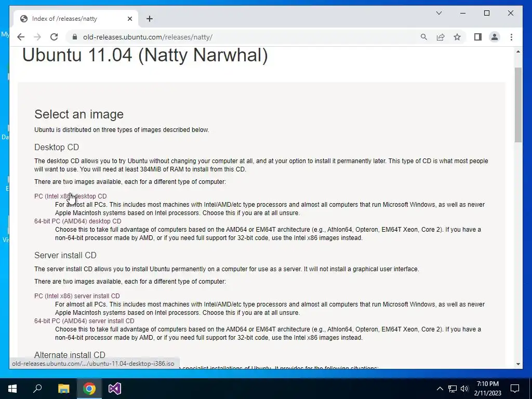Open the notification center icon
Image resolution: width=532 pixels, height=399 pixels.
pyautogui.click(x=515, y=389)
